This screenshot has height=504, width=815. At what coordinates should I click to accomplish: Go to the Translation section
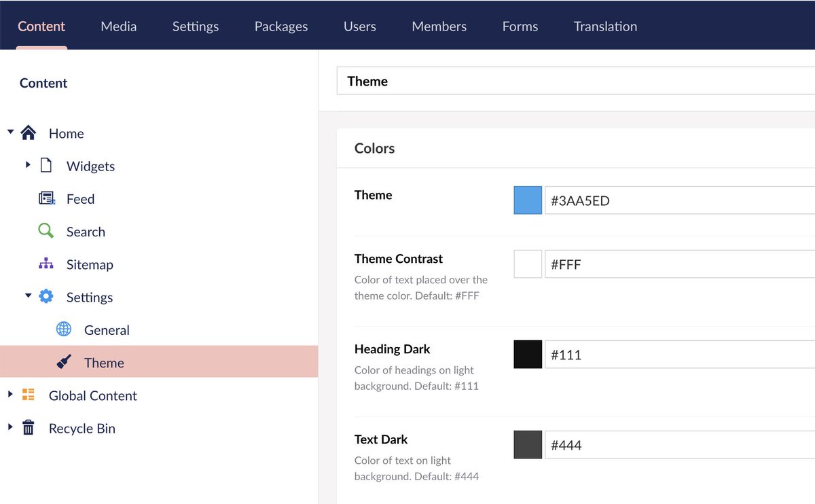(x=605, y=26)
